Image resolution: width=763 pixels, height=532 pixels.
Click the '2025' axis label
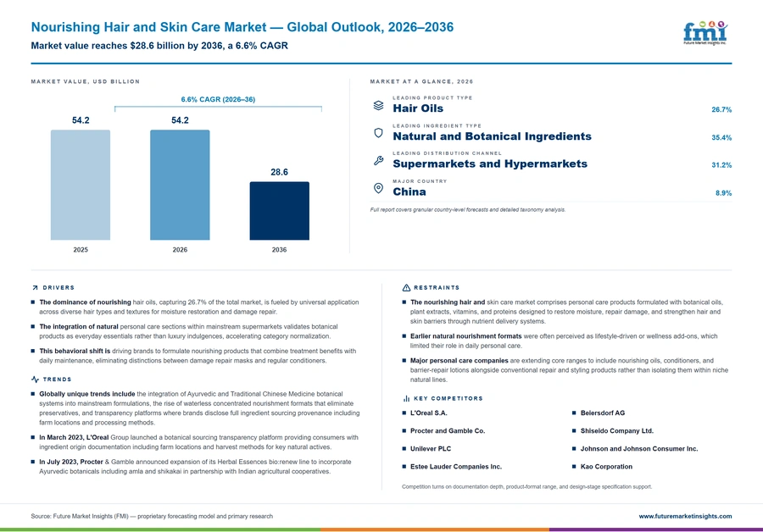[x=81, y=249]
